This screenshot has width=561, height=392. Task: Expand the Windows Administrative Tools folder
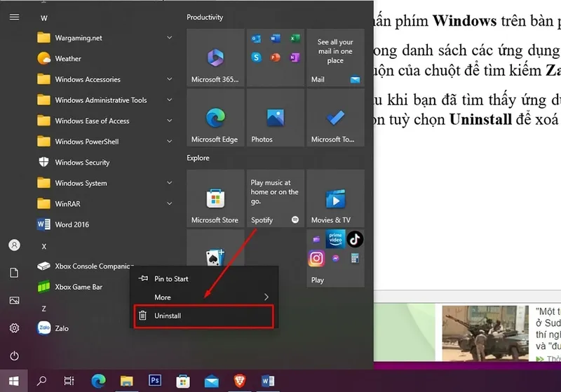170,100
